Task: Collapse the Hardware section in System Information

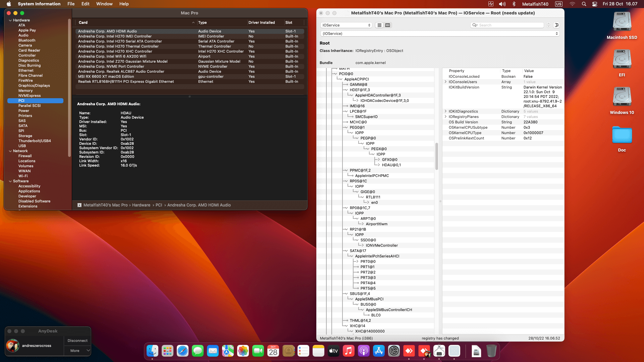Action: [x=11, y=20]
